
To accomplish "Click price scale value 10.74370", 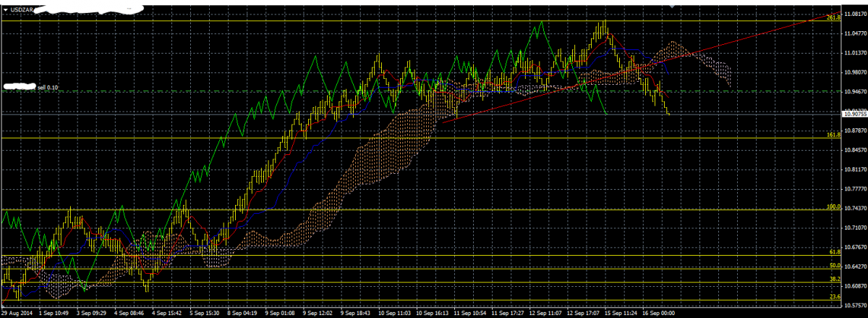I will pos(854,208).
